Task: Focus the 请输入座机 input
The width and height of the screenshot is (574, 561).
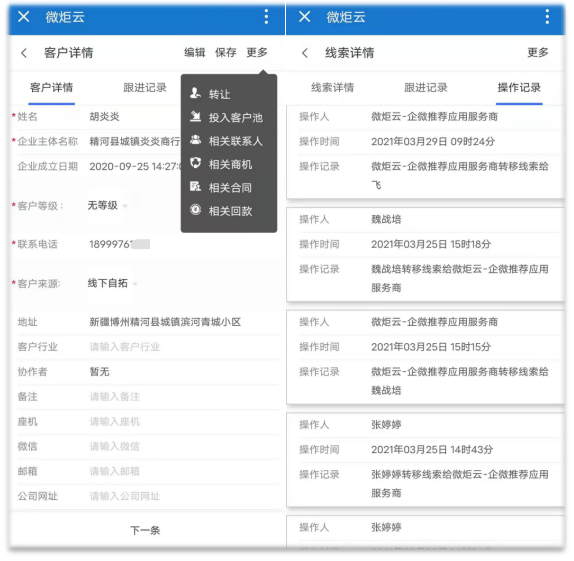Action: point(115,422)
